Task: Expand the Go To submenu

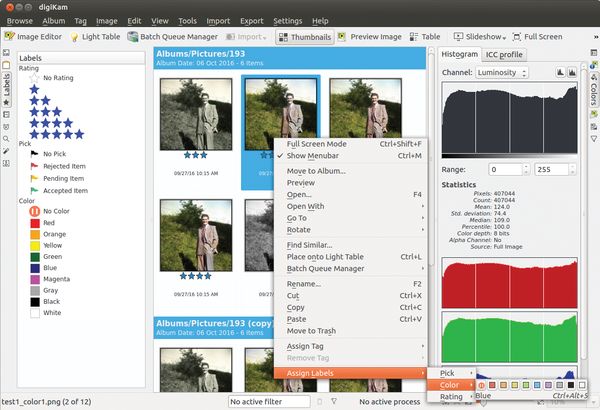Action: click(x=351, y=218)
